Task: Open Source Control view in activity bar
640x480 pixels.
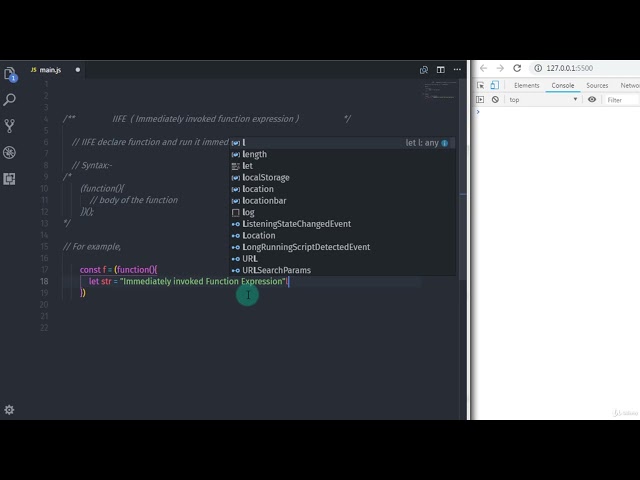Action: point(9,126)
